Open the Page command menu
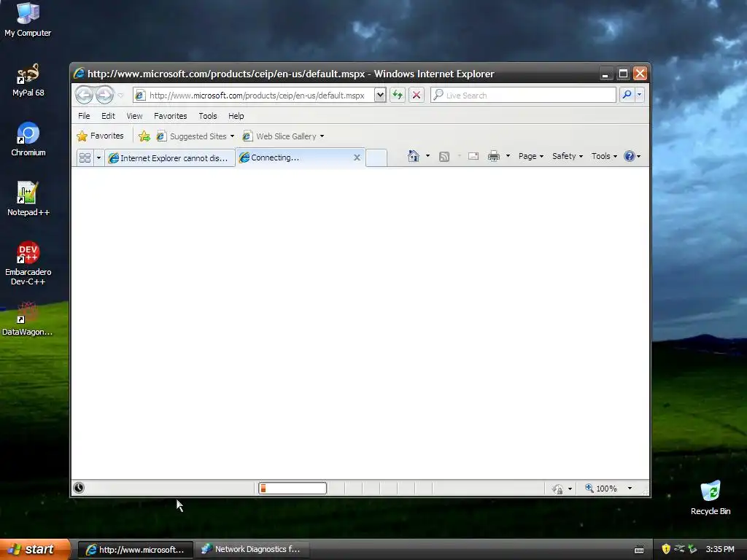Image resolution: width=747 pixels, height=560 pixels. pos(531,156)
